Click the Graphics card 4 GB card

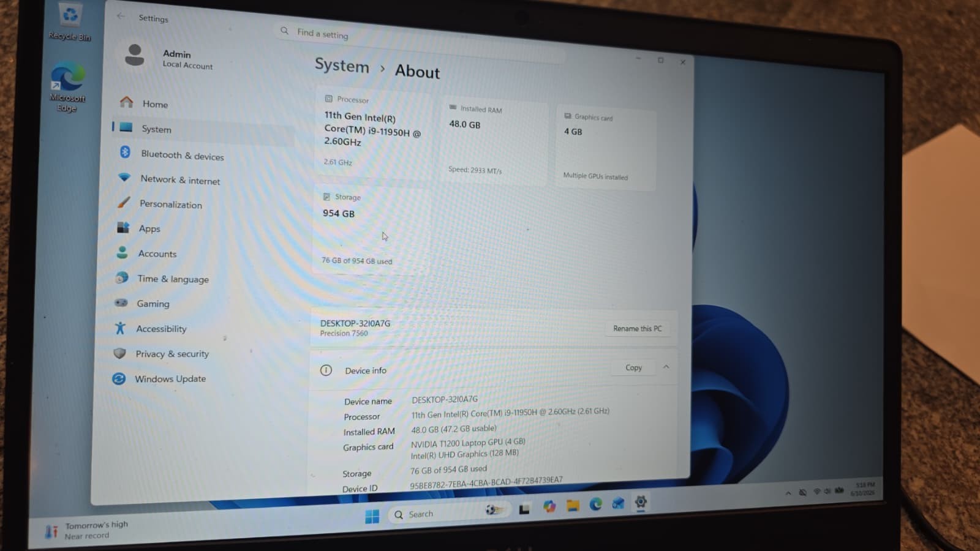pos(606,149)
